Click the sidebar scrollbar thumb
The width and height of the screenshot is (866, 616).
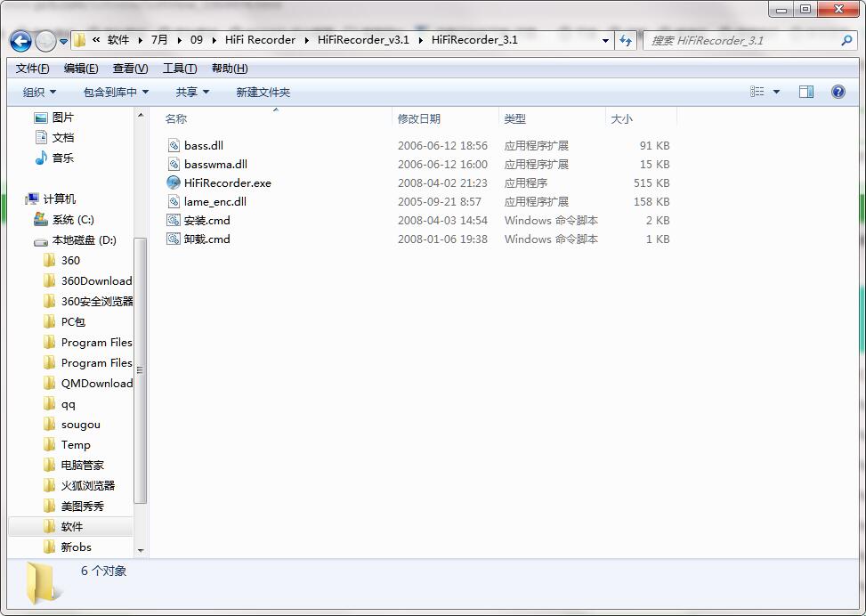click(141, 370)
